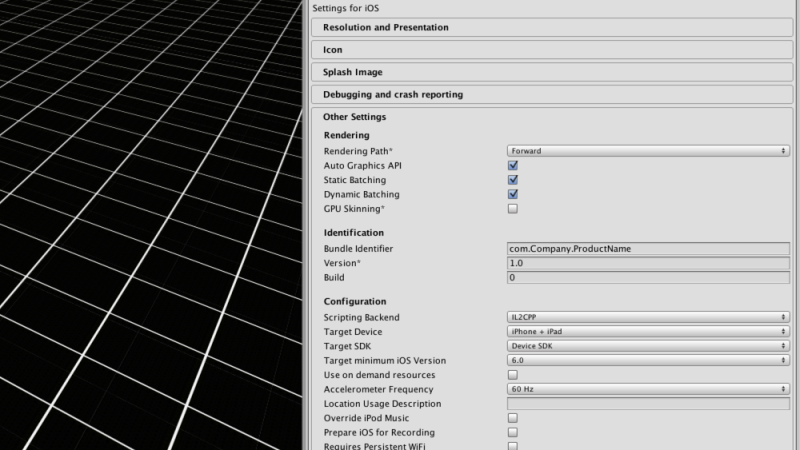This screenshot has width=800, height=450.
Task: Click the Version input field
Action: [648, 263]
